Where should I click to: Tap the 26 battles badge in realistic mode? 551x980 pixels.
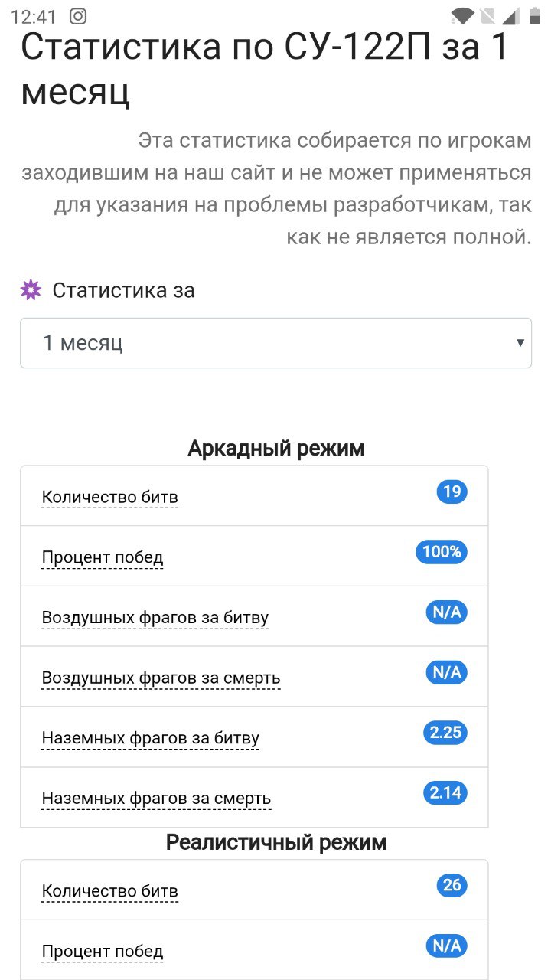(452, 886)
